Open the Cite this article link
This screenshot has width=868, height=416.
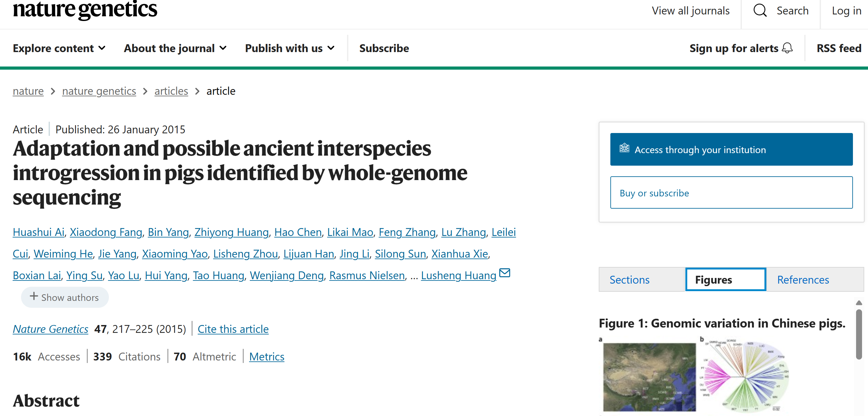[233, 329]
